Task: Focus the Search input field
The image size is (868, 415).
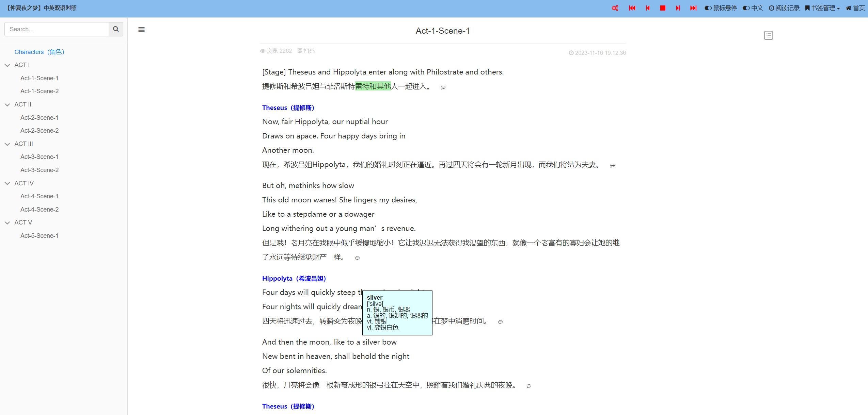Action: 57,29
